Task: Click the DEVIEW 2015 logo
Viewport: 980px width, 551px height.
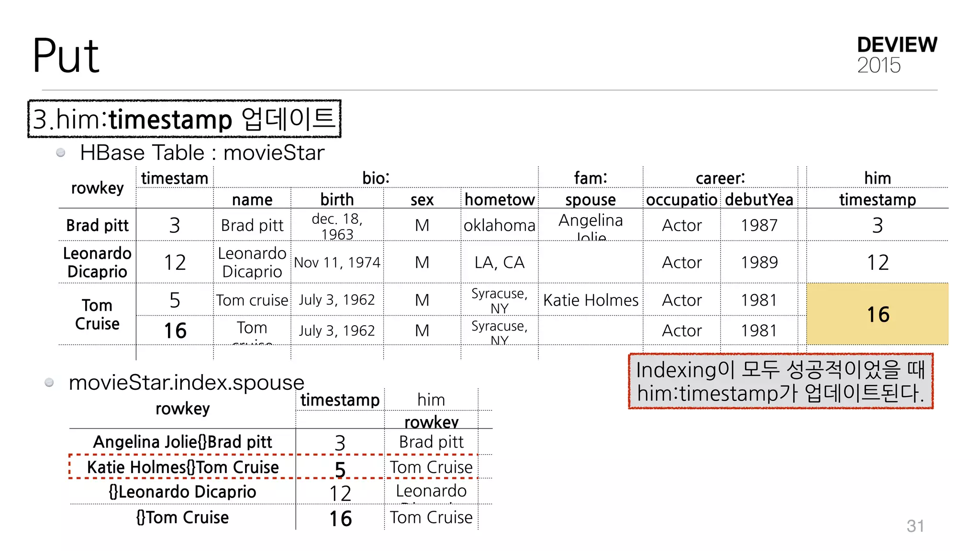Action: [x=896, y=55]
